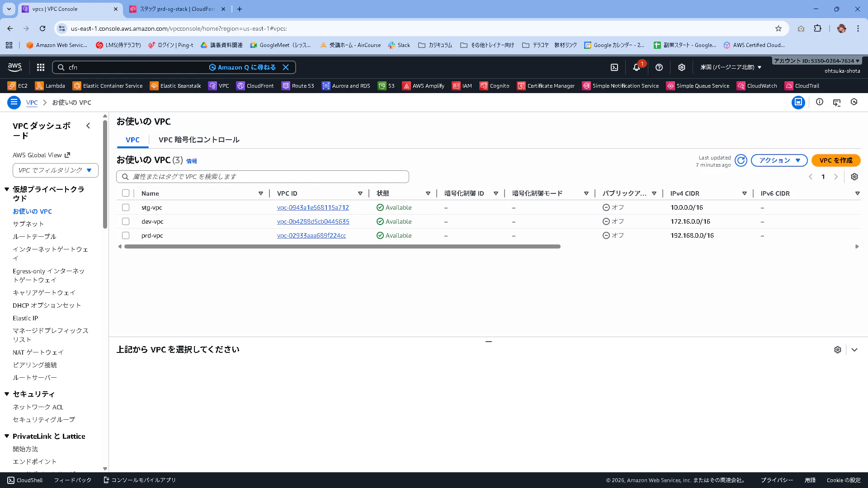
Task: Open Elastic Beanstalk shortcut
Action: pos(175,86)
